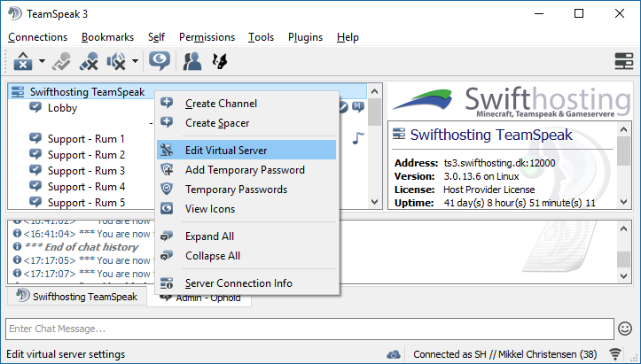Select the Lobby channel
The image size is (641, 364).
click(62, 108)
